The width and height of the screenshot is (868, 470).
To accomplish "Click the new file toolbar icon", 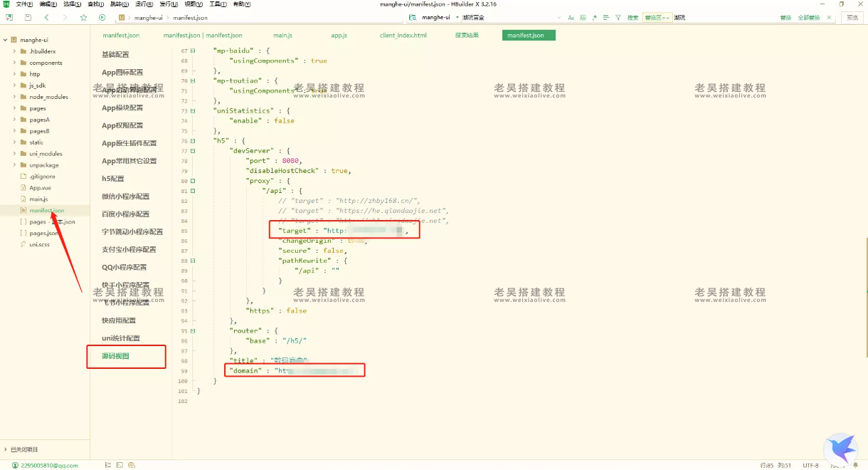I will tap(9, 17).
